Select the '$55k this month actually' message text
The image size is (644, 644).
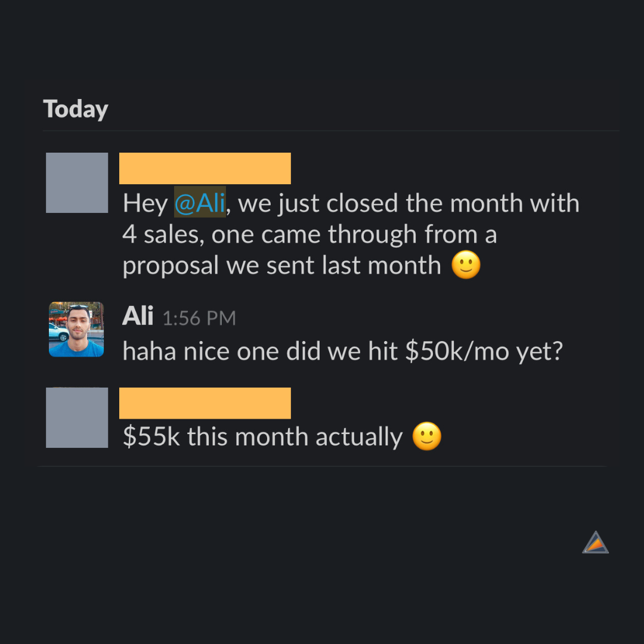[262, 437]
